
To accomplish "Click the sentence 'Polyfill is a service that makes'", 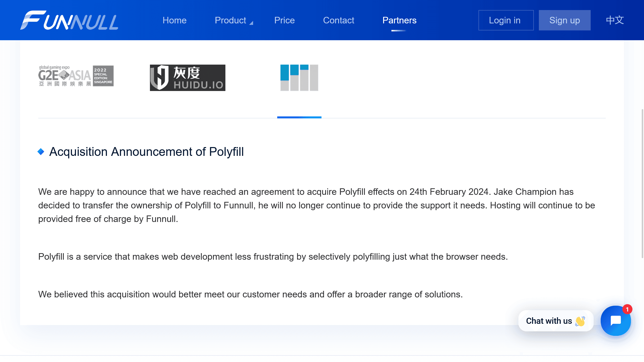I will [x=273, y=257].
